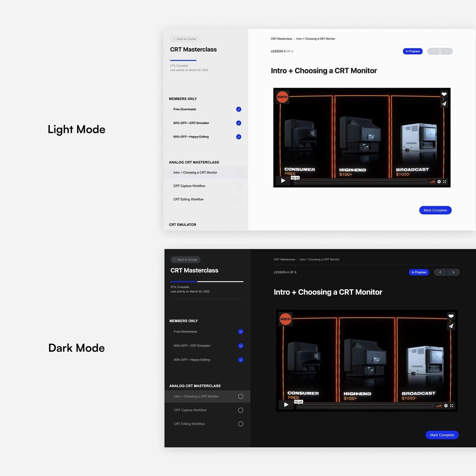Screen dimensions: 476x476
Task: Check CRT Capture Workflow circle in light mode
Action: point(238,186)
